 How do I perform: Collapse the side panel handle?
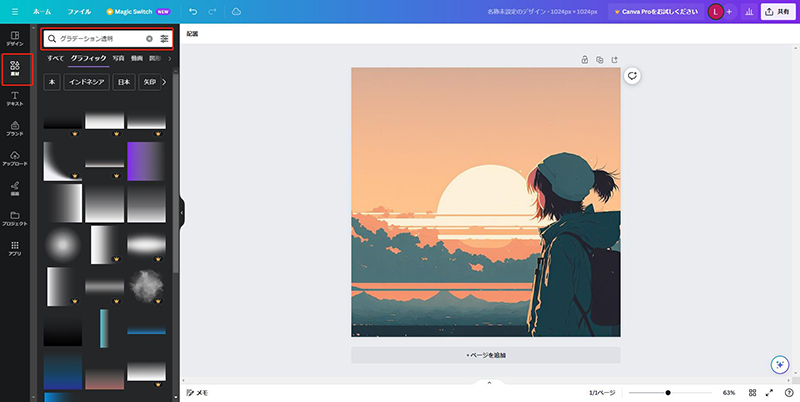click(182, 212)
